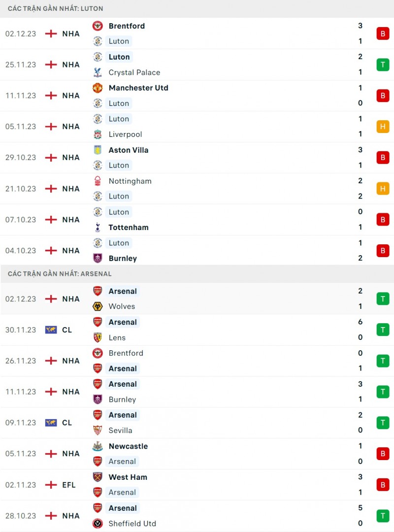394x532 pixels.
Task: Click the Sheffield Utd club crest
Action: pyautogui.click(x=98, y=524)
